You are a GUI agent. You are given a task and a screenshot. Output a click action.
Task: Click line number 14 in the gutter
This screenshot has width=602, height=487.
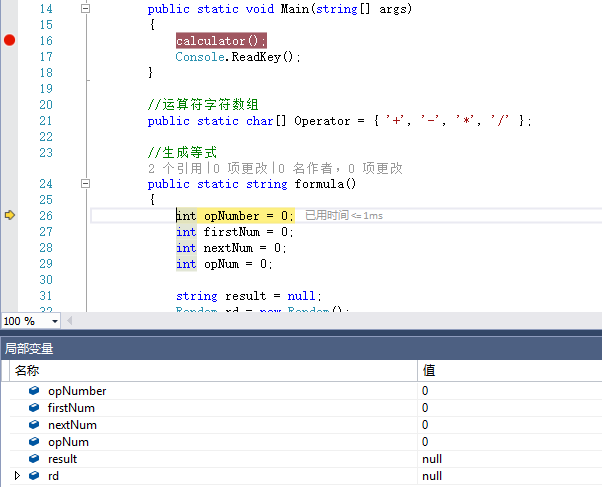pyautogui.click(x=46, y=8)
